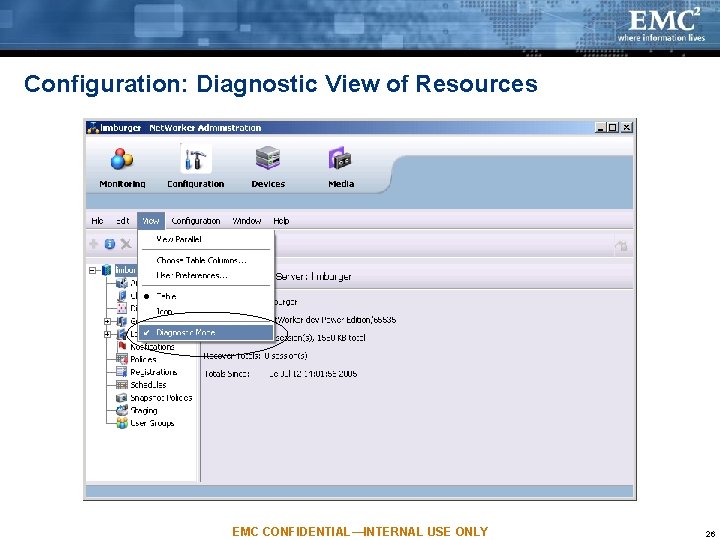Open the Configuration menu in menu bar
Image resolution: width=720 pixels, height=540 pixels.
[x=196, y=221]
